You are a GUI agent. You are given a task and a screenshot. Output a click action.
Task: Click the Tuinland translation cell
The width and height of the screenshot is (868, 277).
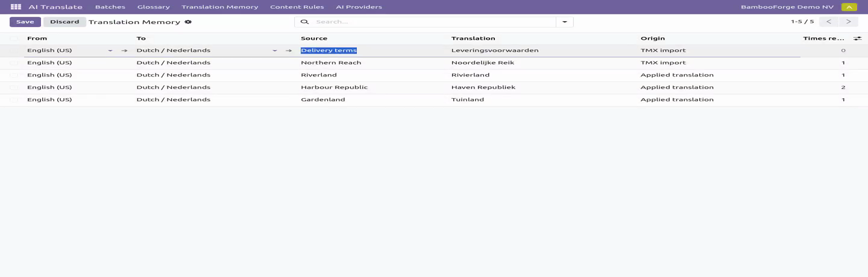click(468, 100)
